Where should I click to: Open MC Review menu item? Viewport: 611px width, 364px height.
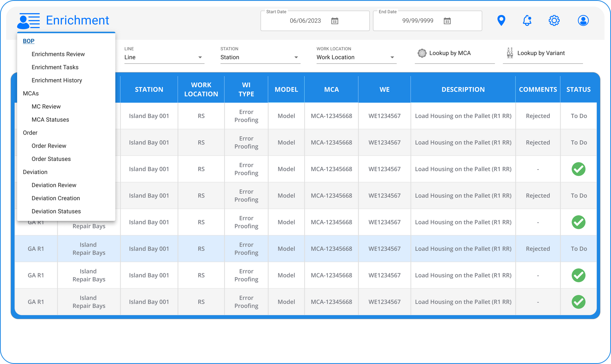tap(46, 107)
